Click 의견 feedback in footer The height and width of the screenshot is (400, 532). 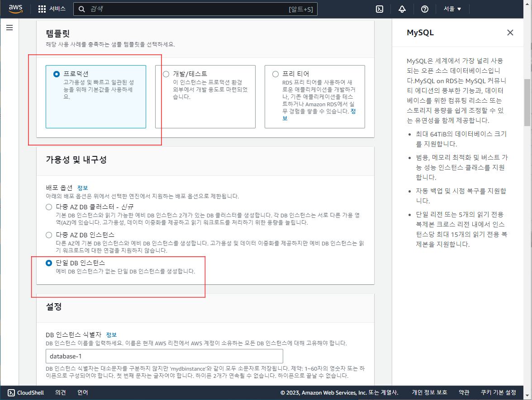tap(61, 392)
